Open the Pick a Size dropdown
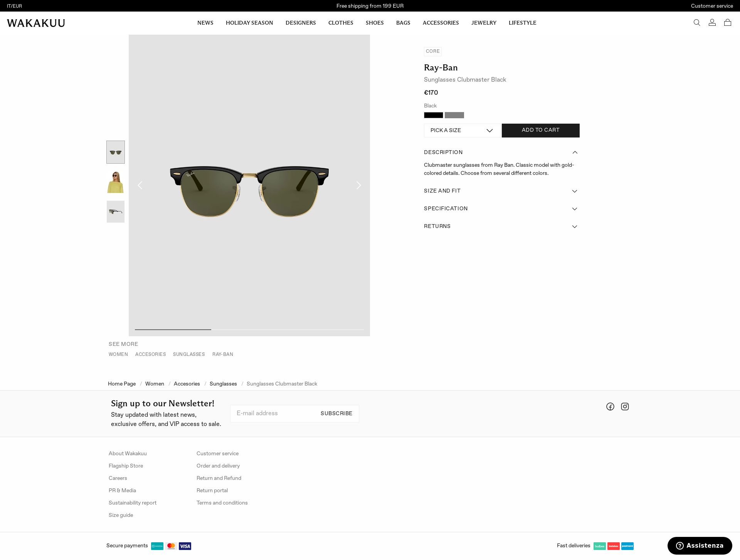 click(x=462, y=131)
